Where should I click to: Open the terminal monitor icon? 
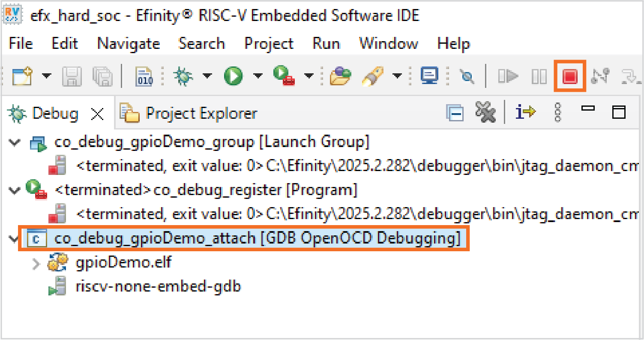[x=428, y=76]
